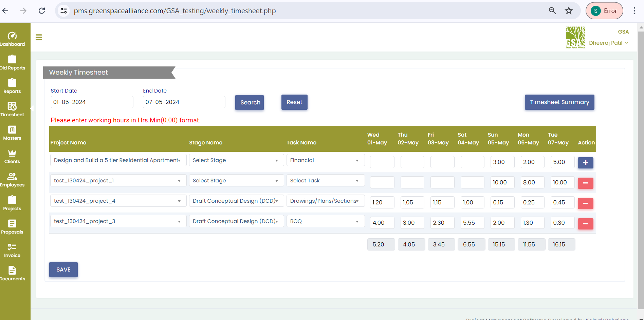Image resolution: width=644 pixels, height=320 pixels.
Task: Click the Start Date input field
Action: [92, 102]
